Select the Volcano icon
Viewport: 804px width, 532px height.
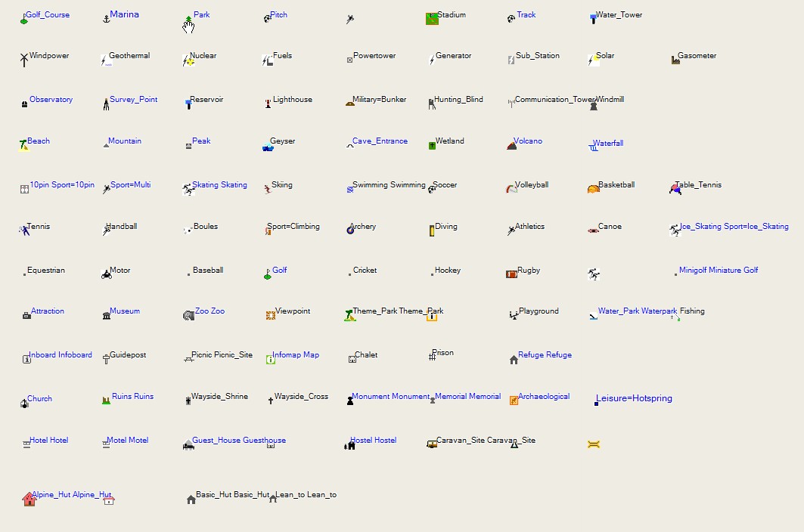point(511,146)
